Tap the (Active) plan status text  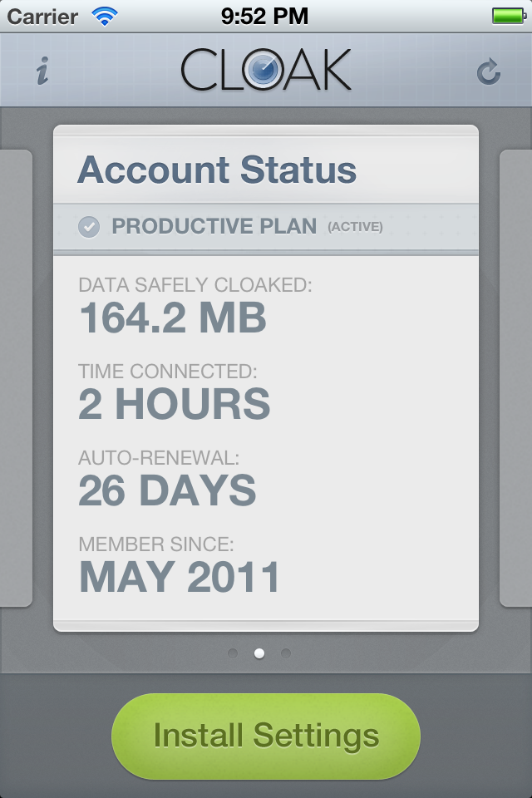tap(355, 227)
